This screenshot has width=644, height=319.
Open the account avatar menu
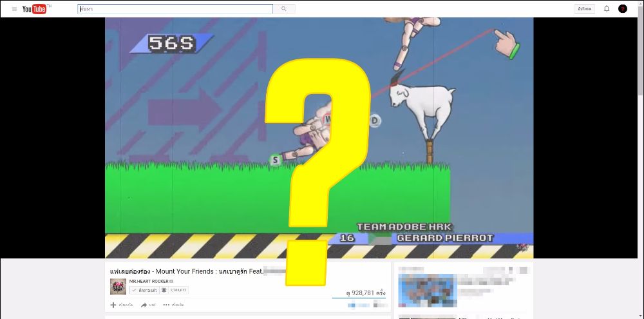pos(623,9)
